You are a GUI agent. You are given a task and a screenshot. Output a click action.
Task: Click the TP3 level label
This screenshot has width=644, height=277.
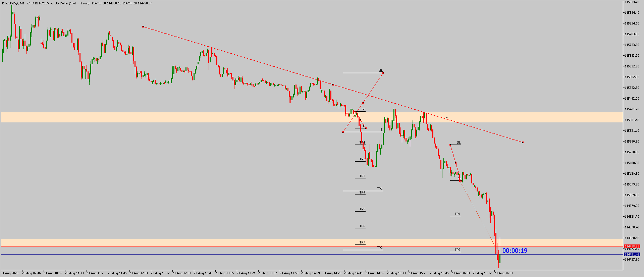[362, 176]
